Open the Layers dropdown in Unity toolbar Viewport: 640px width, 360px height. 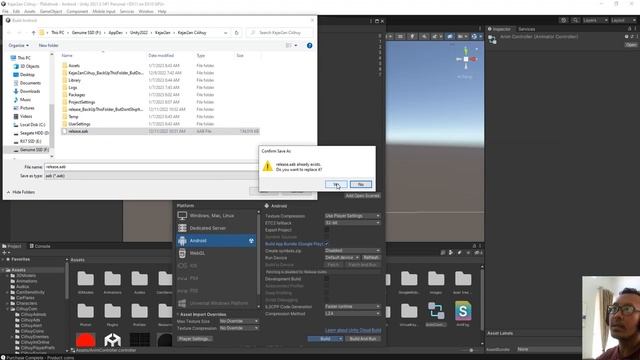click(595, 20)
